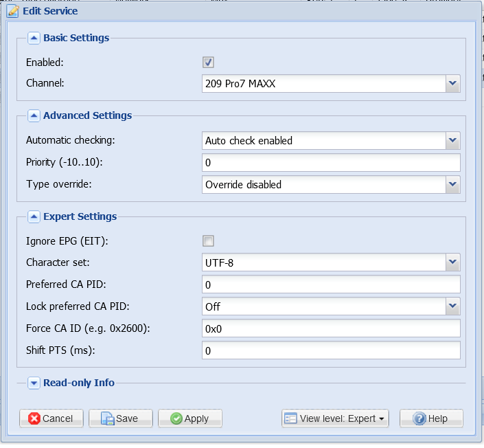Click the Help question mark icon
Screen dimensions: 484x448
point(419,418)
